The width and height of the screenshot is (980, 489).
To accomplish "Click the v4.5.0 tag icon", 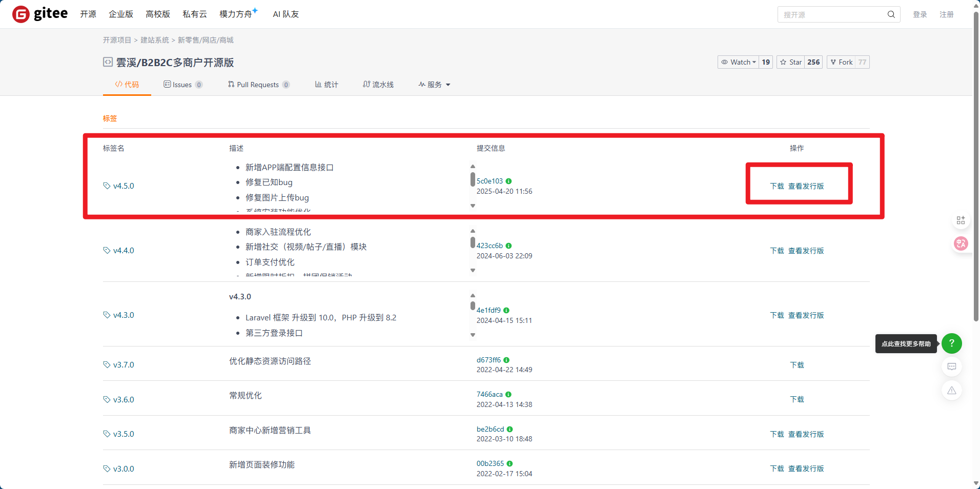I will [107, 186].
